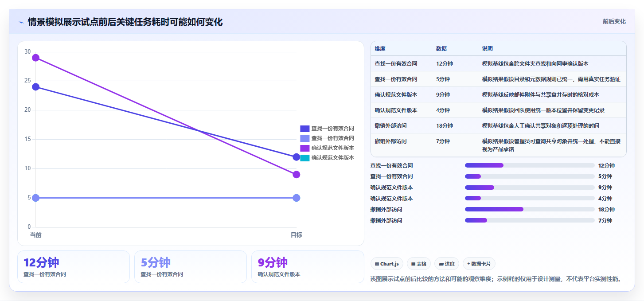The height and width of the screenshot is (301, 644).
Task: Click the light blue point above 目标
Action: tap(297, 198)
